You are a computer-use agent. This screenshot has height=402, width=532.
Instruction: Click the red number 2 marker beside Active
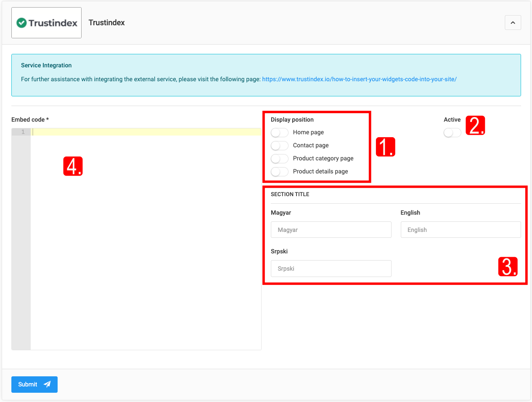(475, 125)
